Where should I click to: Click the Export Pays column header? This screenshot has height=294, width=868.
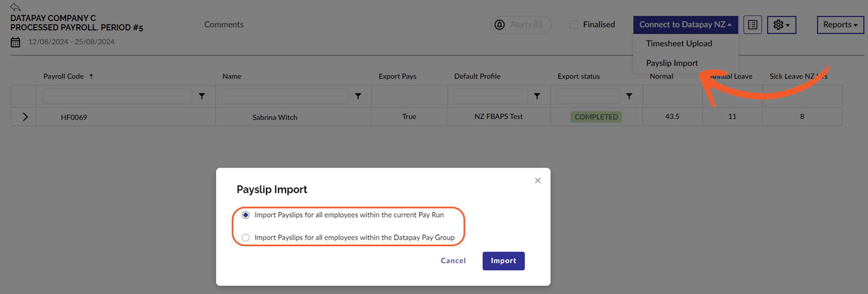[398, 76]
